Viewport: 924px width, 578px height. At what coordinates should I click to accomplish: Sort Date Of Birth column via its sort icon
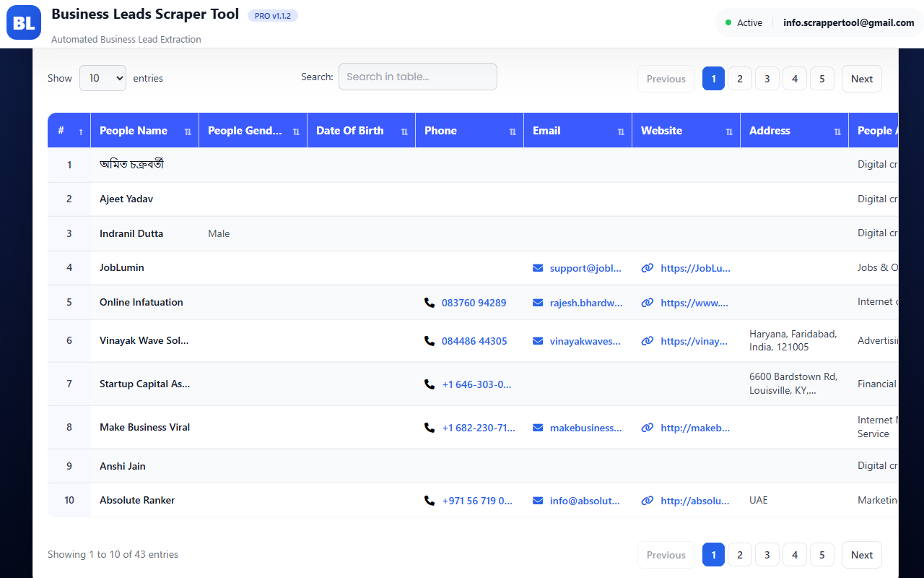(x=404, y=131)
